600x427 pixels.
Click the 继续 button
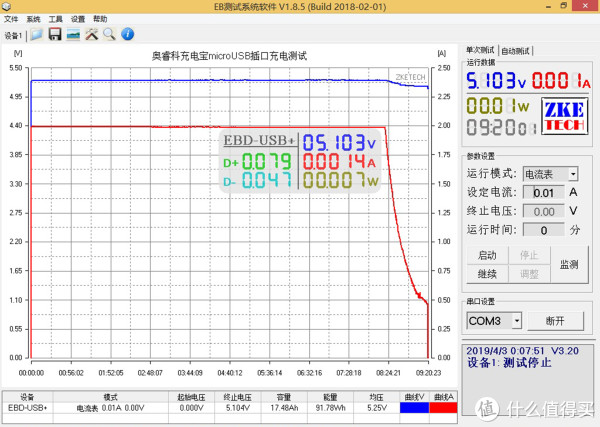(487, 274)
